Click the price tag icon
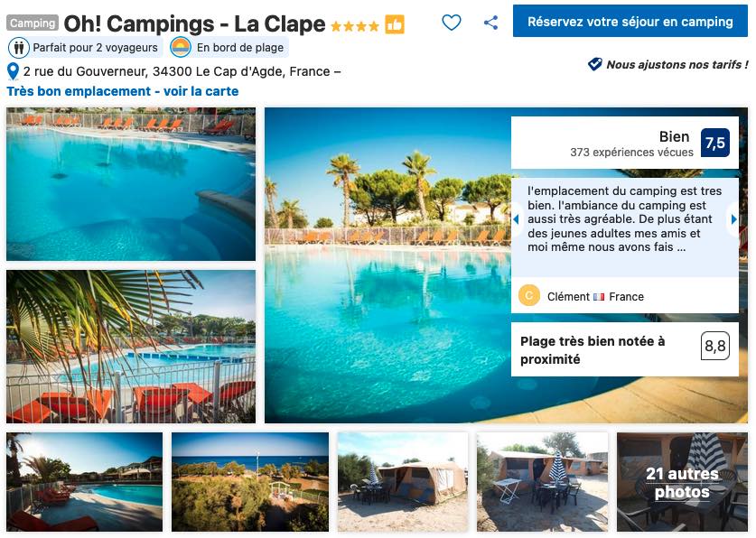Viewport: 756px width, 538px height. 594,64
